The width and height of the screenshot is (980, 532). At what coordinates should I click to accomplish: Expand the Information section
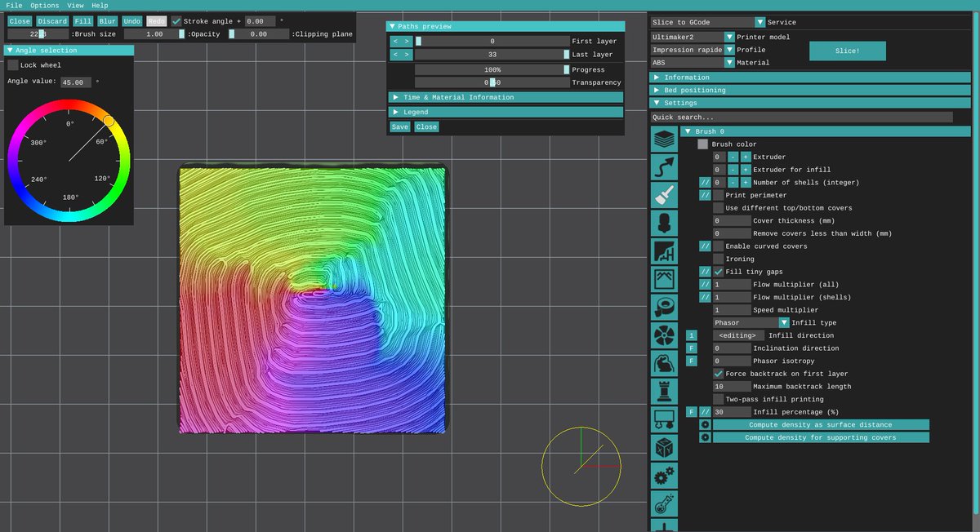[x=810, y=78]
